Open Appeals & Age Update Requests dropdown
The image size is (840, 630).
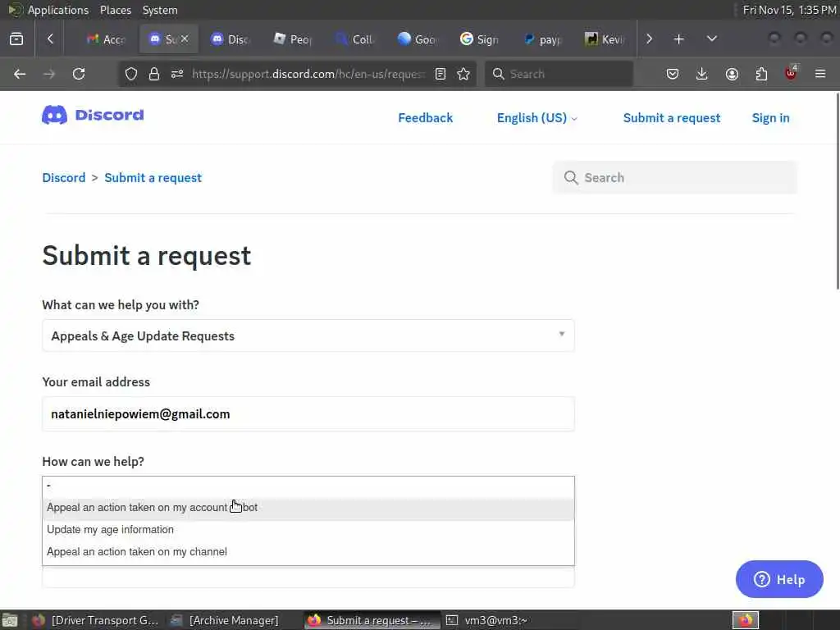(x=308, y=336)
